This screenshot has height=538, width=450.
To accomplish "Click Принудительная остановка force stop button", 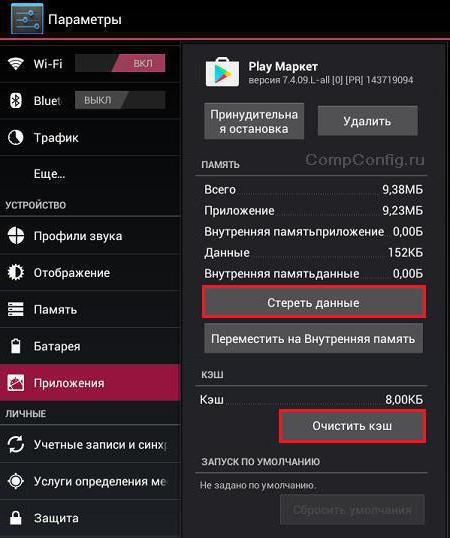I will 254,121.
